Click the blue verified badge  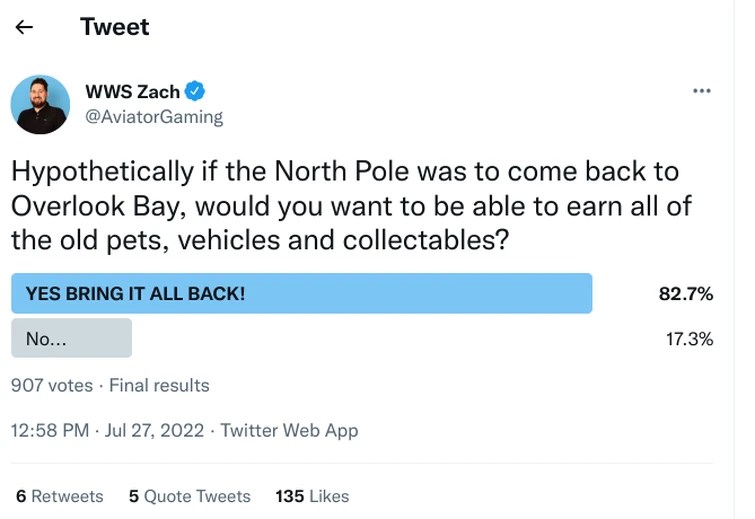(196, 92)
